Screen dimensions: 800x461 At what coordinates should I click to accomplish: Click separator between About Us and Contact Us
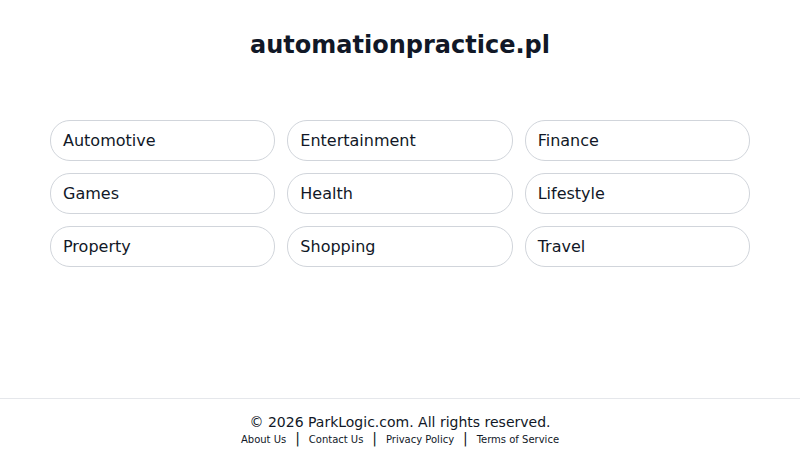(297, 439)
